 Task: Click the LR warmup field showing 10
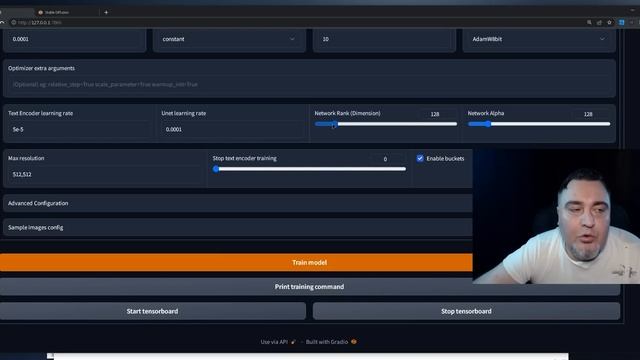pos(384,39)
